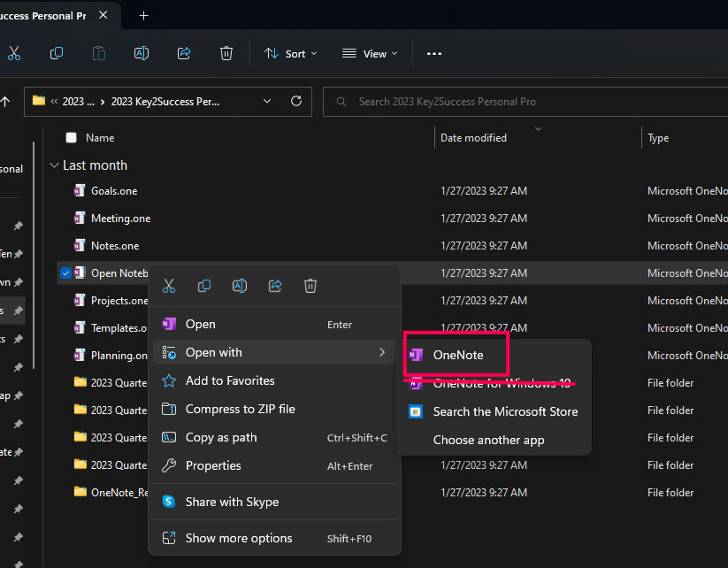Select the Goals.one file name
Image resolution: width=728 pixels, height=568 pixels.
114,191
